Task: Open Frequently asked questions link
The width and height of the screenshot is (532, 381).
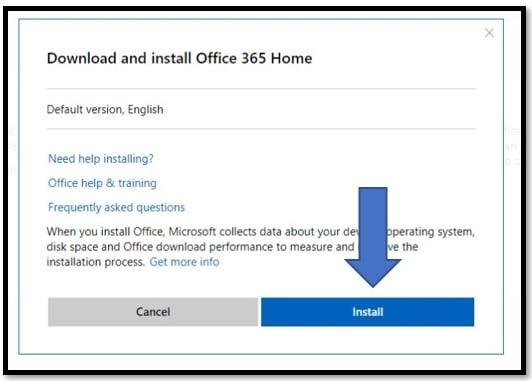Action: tap(116, 207)
